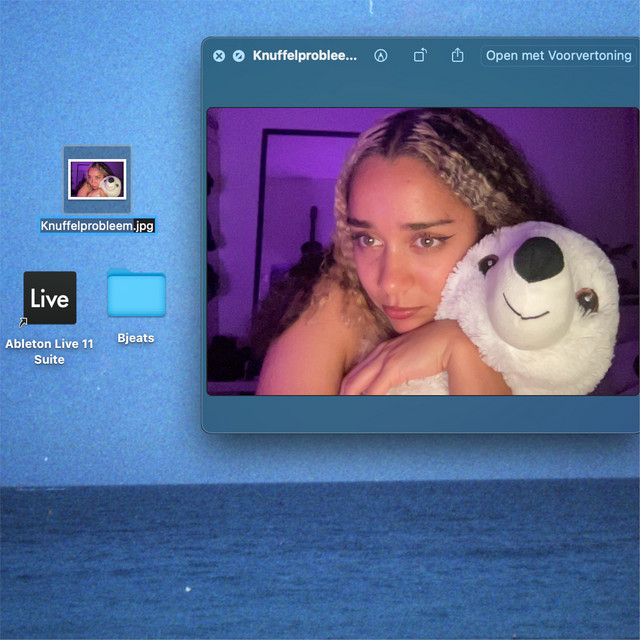Image resolution: width=640 pixels, height=640 pixels.
Task: Enter full screen in the Quick Look window
Action: pos(238,56)
